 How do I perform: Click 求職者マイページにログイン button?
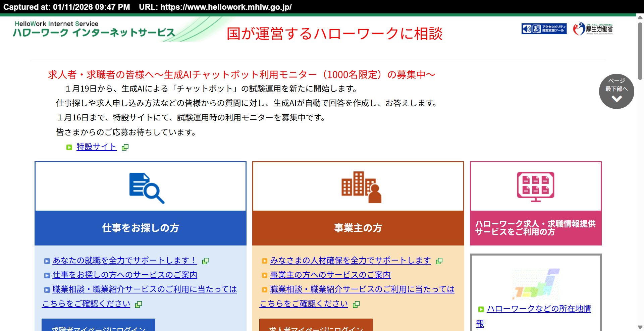(98, 325)
